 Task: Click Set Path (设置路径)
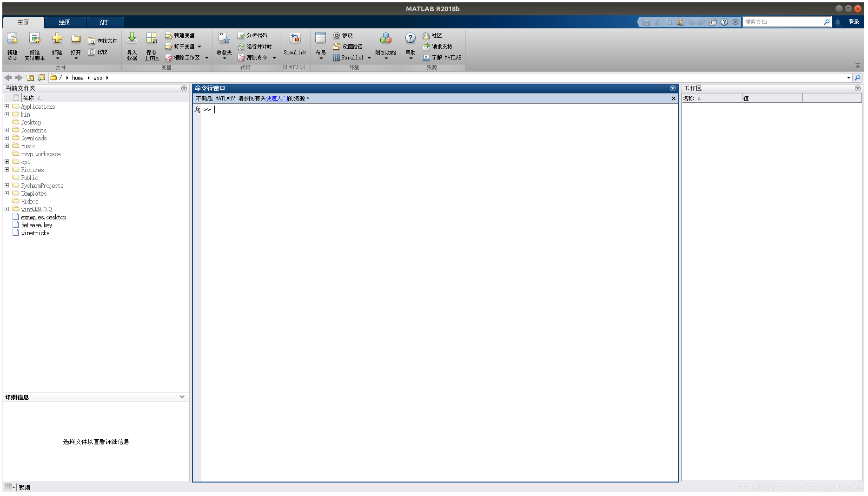(348, 46)
